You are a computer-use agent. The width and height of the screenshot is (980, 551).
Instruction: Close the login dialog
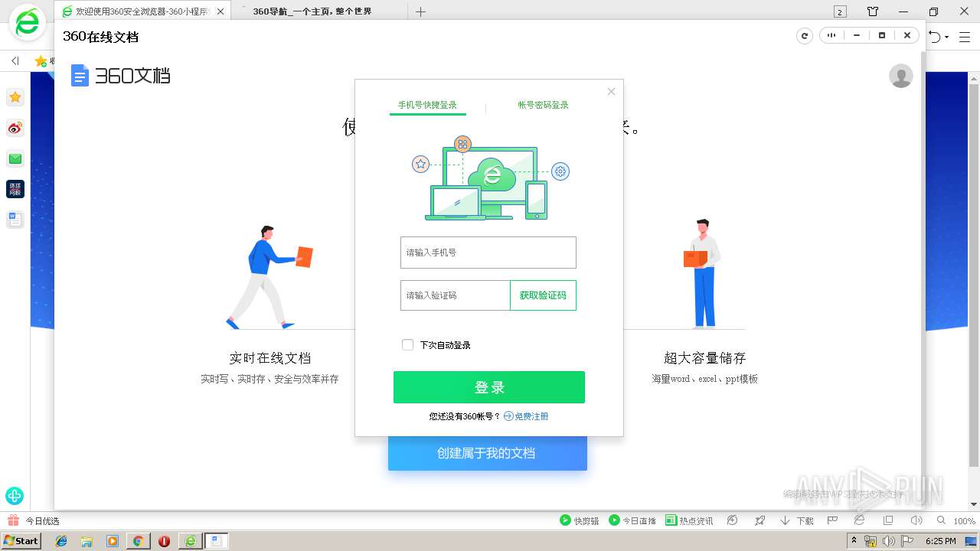[611, 92]
